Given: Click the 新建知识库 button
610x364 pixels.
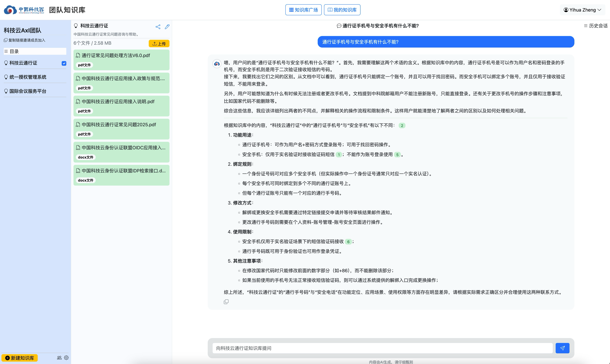Looking at the screenshot, I should 20,358.
